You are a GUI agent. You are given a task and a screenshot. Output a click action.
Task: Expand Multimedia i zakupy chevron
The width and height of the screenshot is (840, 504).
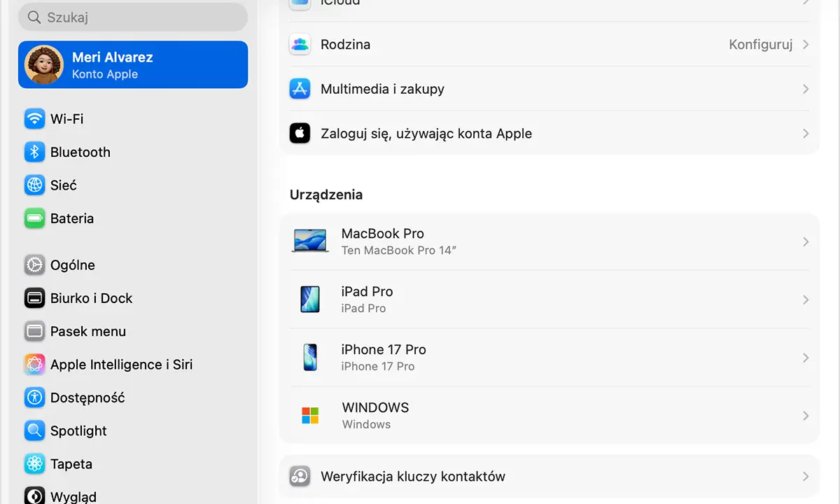coord(806,89)
